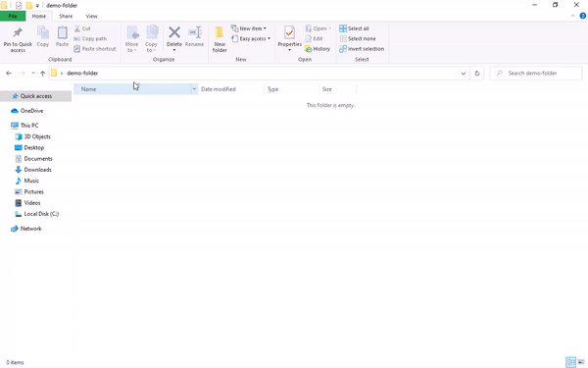588x368 pixels.
Task: Switch to the Share tab
Action: coord(66,16)
